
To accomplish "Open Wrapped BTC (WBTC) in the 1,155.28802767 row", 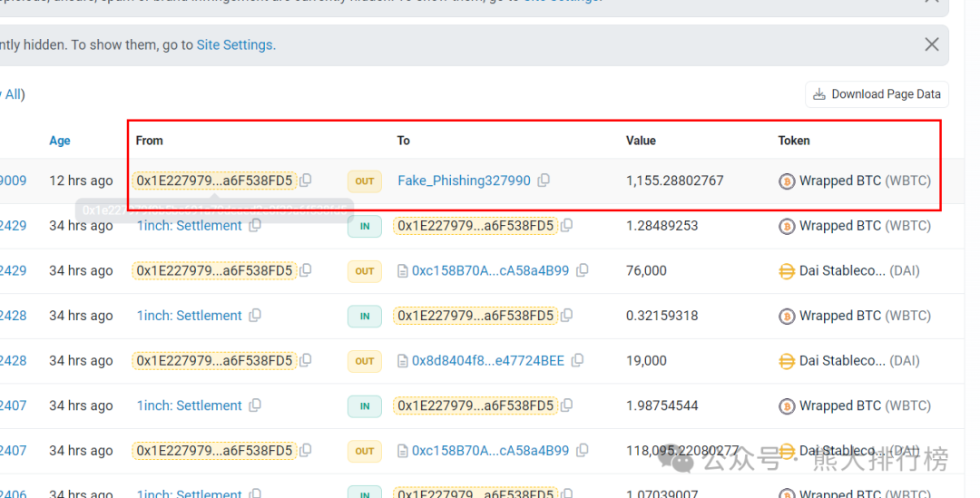I will tap(865, 181).
